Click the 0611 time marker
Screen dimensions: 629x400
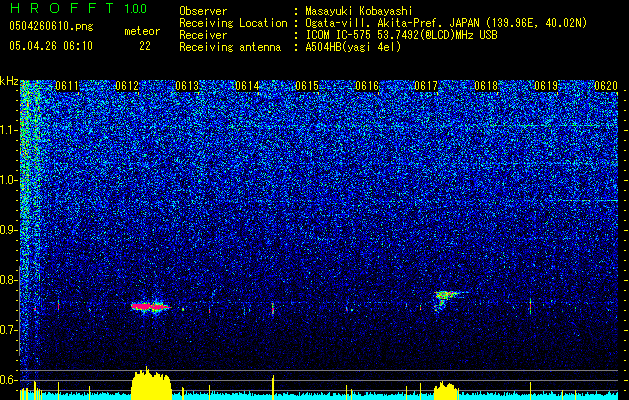tap(67, 86)
